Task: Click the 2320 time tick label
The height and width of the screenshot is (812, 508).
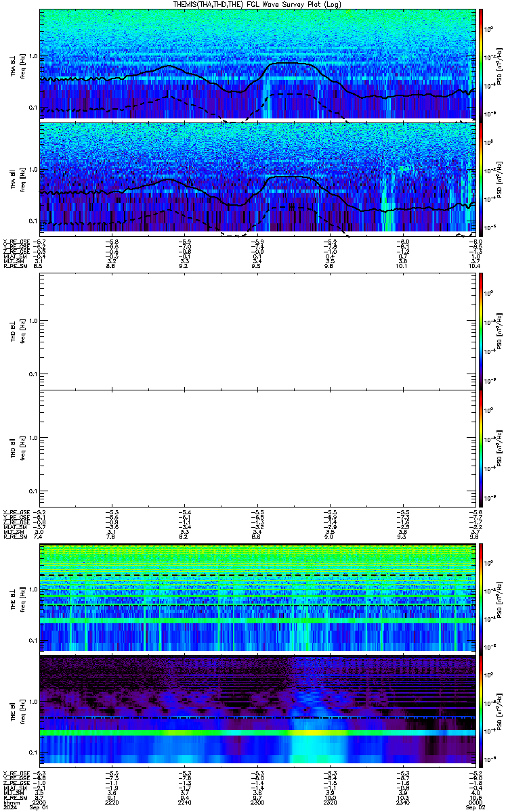Action: coord(330,801)
